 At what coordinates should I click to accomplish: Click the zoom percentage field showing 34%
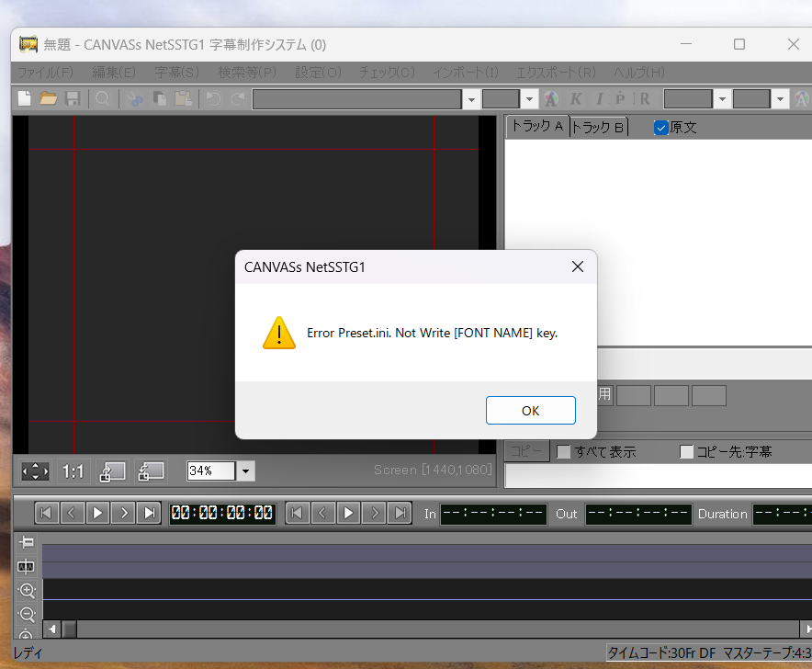coord(211,471)
